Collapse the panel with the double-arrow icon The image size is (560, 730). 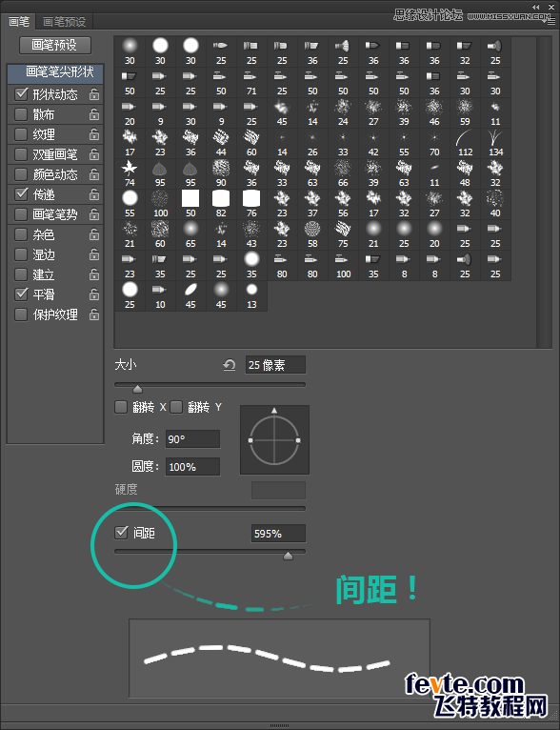[x=536, y=7]
